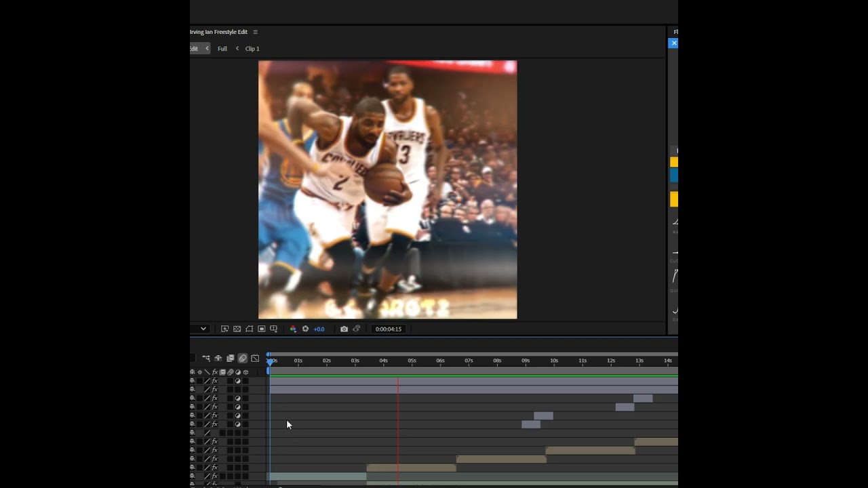Toggle shy switch on the seventh layer row without fx

[192, 433]
